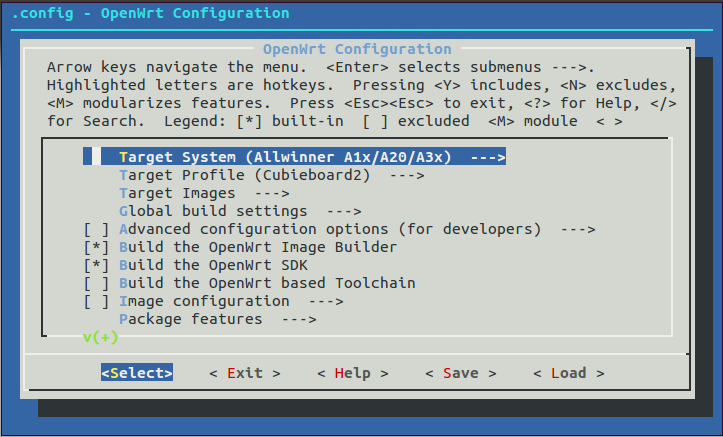Viewport: 723px width, 437px height.
Task: Enable Build the OpenWrt based Toolchain
Action: pos(96,283)
